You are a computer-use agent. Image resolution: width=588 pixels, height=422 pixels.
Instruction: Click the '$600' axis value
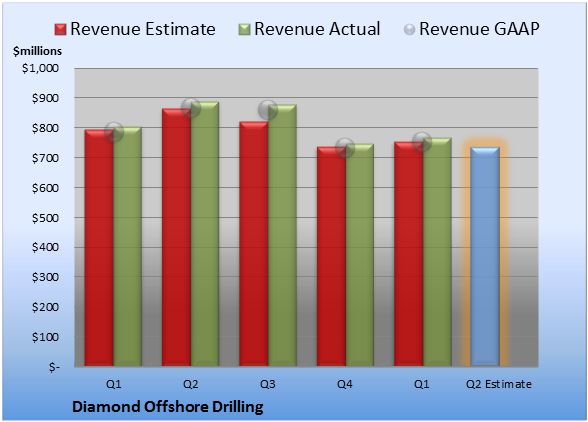click(x=45, y=188)
